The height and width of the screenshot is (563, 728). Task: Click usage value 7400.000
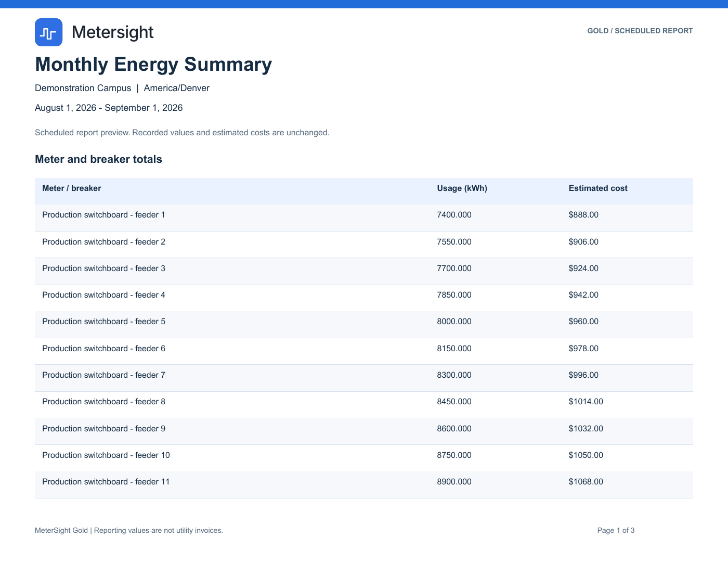pos(454,215)
